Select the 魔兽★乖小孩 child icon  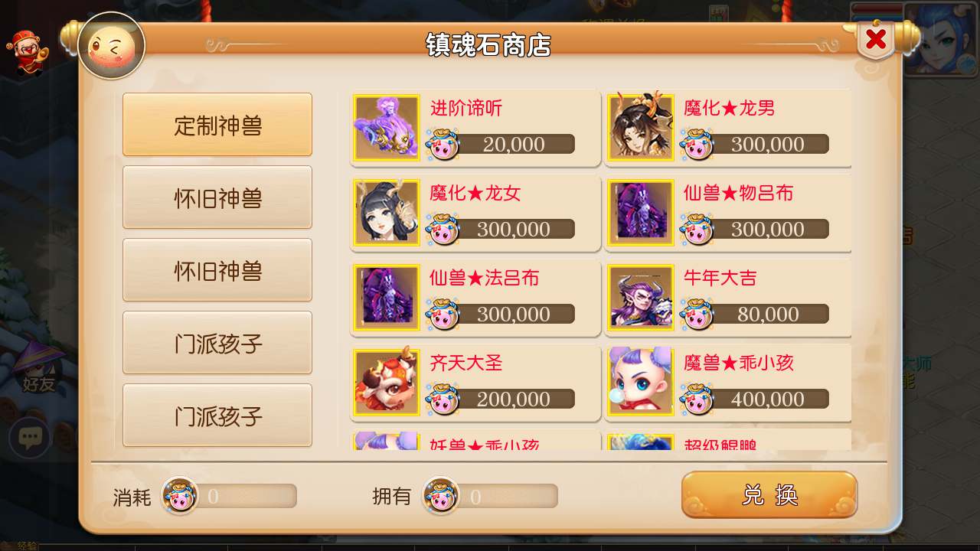point(641,382)
